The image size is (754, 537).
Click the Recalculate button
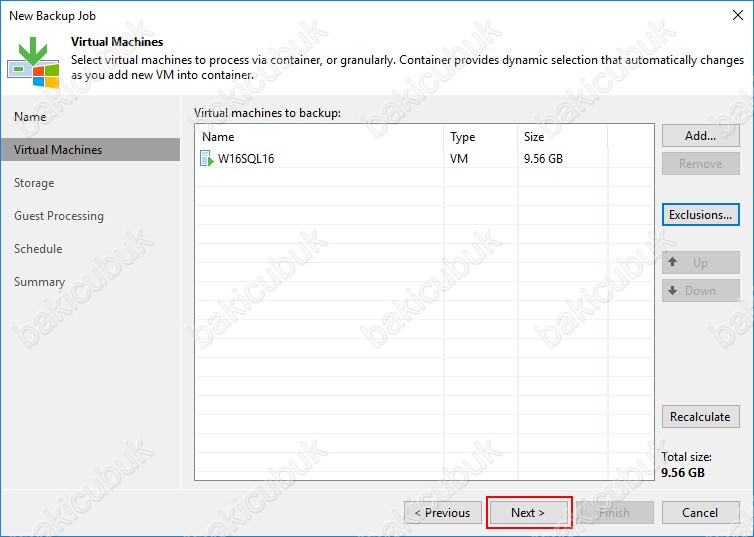tap(701, 416)
